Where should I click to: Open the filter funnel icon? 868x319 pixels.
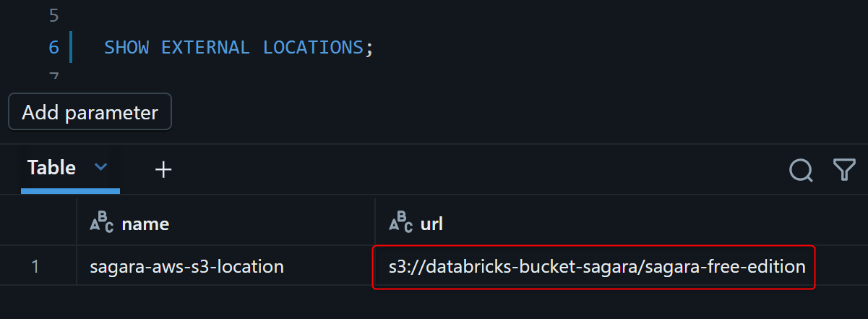click(844, 169)
